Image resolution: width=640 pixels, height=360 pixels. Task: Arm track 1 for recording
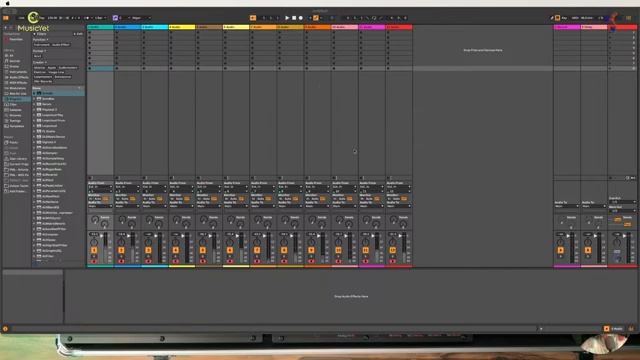tap(94, 261)
